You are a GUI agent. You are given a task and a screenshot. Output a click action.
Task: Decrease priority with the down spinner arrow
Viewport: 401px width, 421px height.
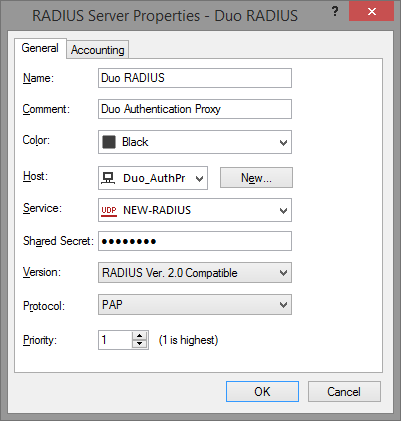click(140, 344)
